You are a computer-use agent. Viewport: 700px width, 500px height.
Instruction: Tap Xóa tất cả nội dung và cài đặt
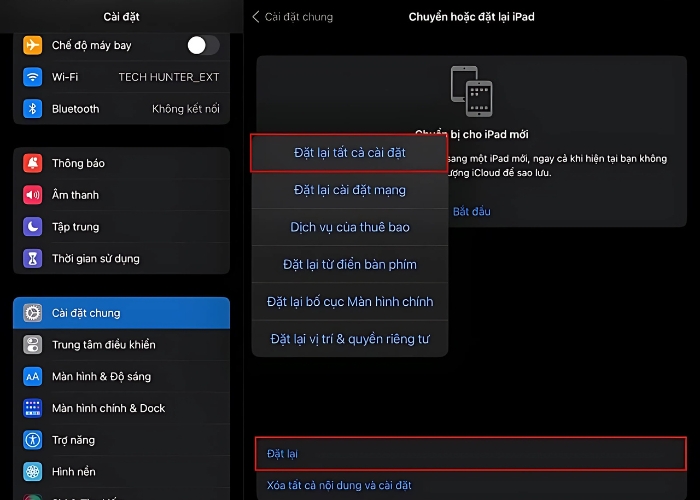tap(339, 486)
